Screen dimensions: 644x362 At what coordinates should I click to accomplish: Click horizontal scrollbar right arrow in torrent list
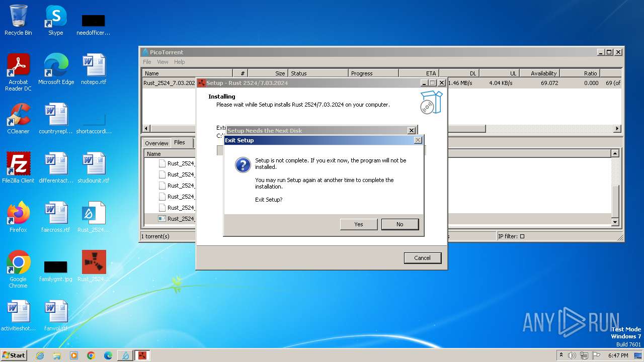(617, 129)
